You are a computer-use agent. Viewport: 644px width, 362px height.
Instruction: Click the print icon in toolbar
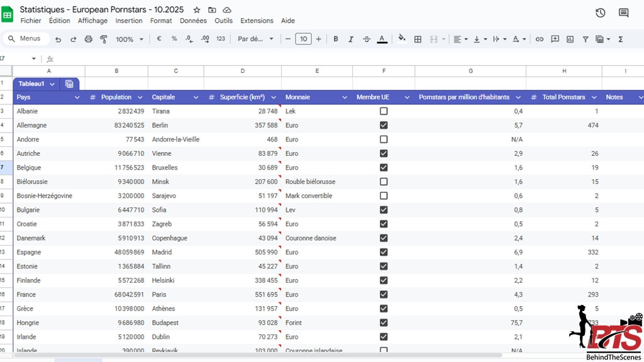pos(88,39)
